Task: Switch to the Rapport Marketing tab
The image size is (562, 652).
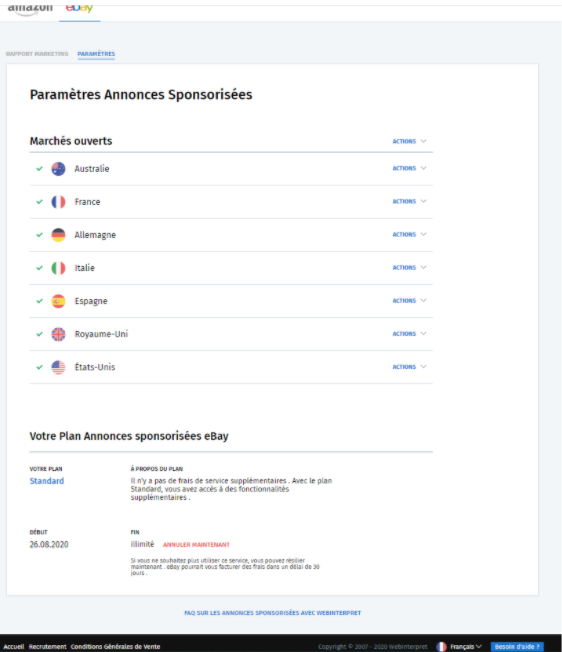Action: tap(37, 54)
